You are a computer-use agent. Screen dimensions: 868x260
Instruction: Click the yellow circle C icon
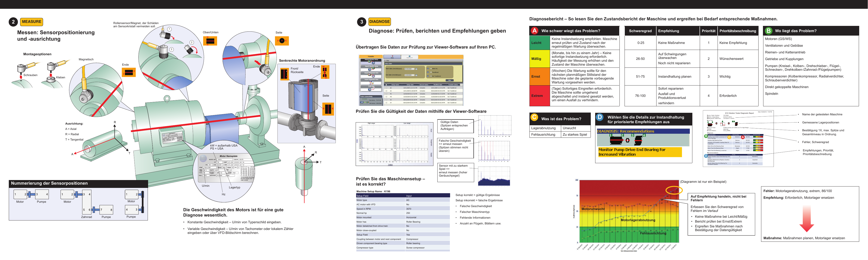[x=534, y=117]
